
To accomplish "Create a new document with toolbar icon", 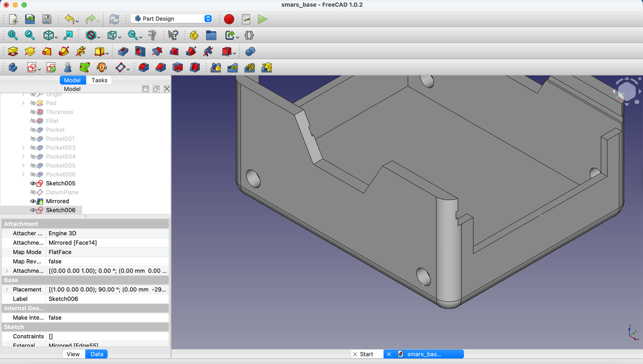I will pos(13,19).
